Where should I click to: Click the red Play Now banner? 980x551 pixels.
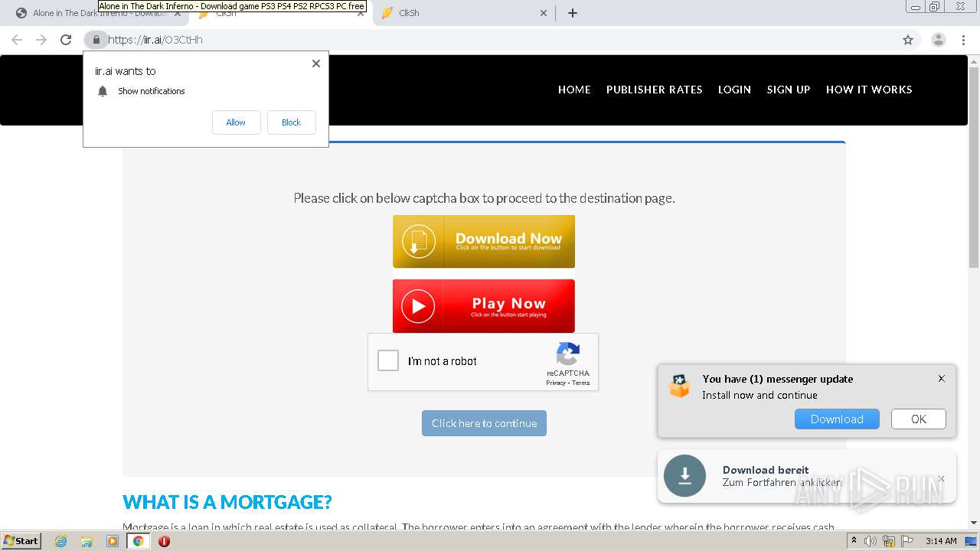[x=484, y=306]
